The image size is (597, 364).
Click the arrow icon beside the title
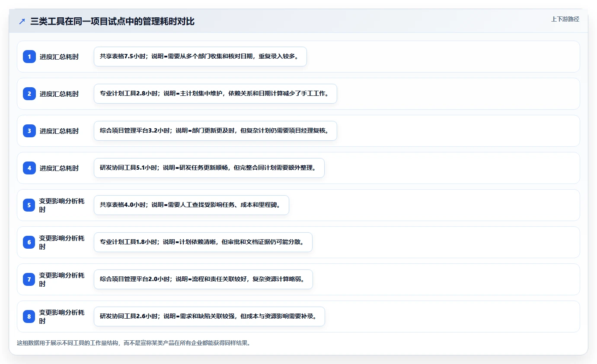pyautogui.click(x=22, y=21)
